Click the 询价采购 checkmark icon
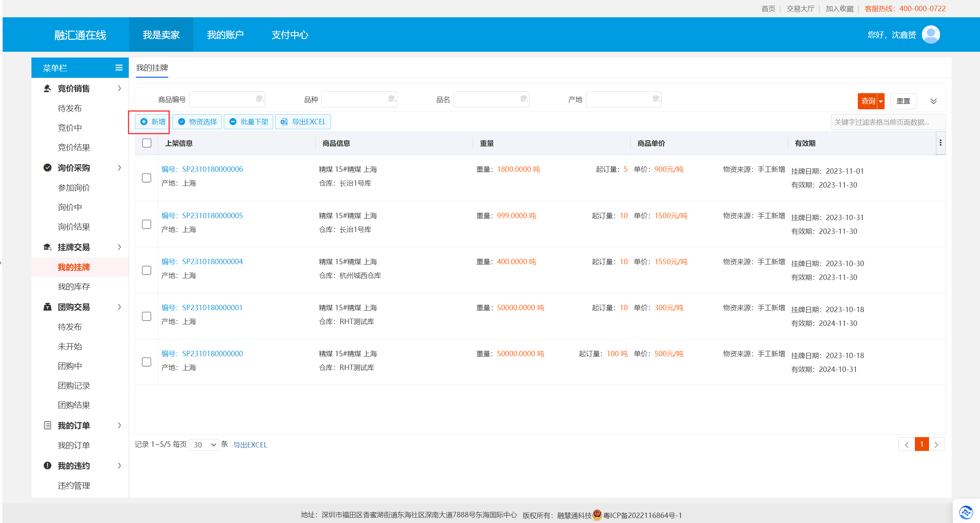Screen dimensions: 980x523 48,168
